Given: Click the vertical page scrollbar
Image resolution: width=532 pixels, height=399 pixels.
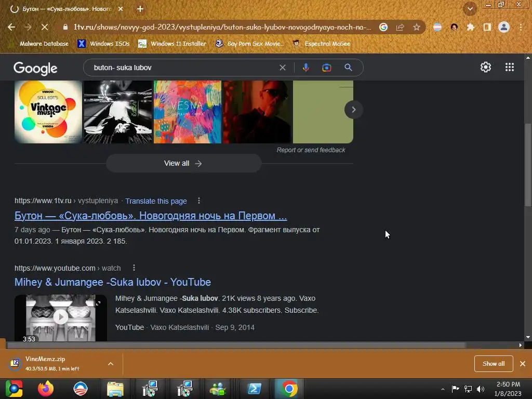Looking at the screenshot, I should (x=528, y=165).
